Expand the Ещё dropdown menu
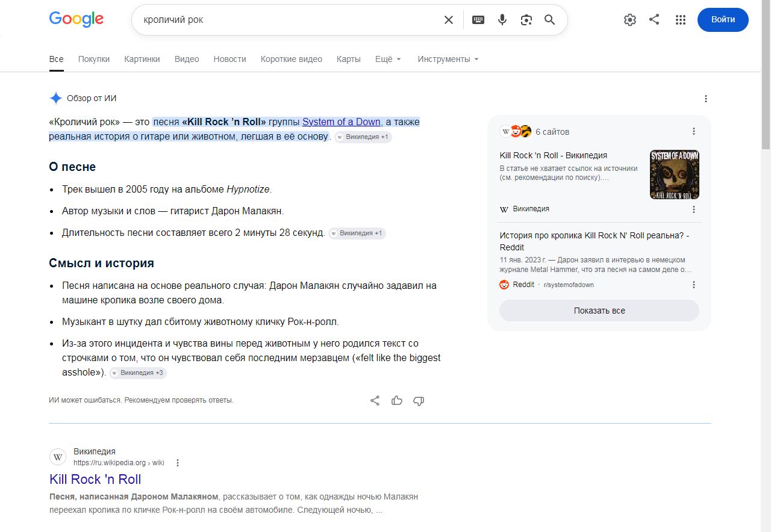771x532 pixels. pos(388,59)
